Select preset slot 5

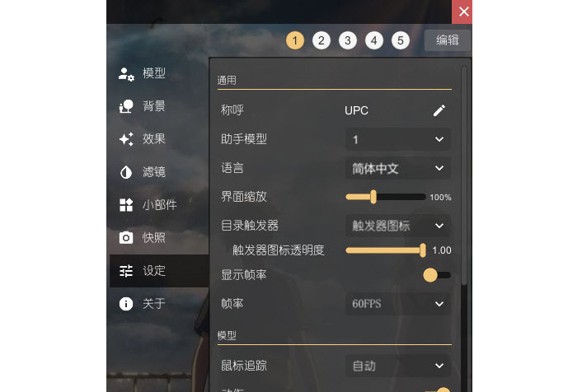tap(401, 40)
